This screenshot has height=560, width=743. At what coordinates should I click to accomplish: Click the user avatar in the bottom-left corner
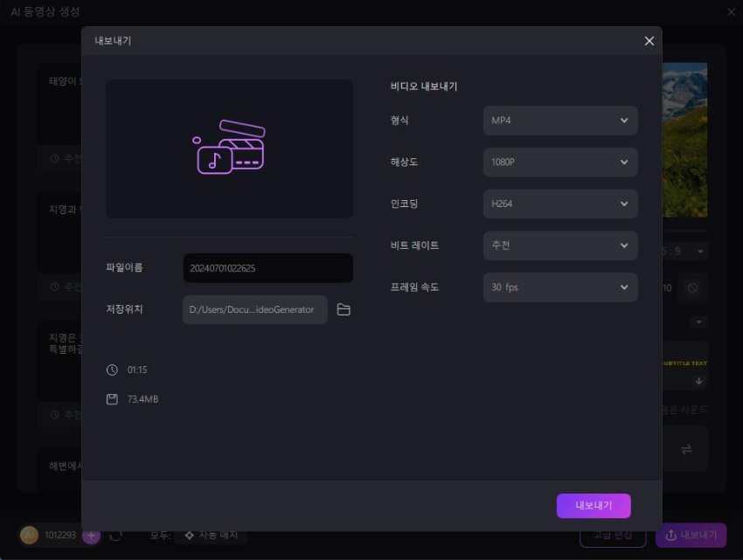[29, 535]
